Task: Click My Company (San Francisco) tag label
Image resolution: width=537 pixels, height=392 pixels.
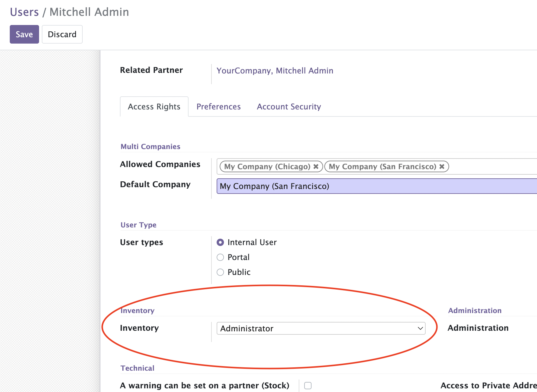Action: click(x=383, y=166)
